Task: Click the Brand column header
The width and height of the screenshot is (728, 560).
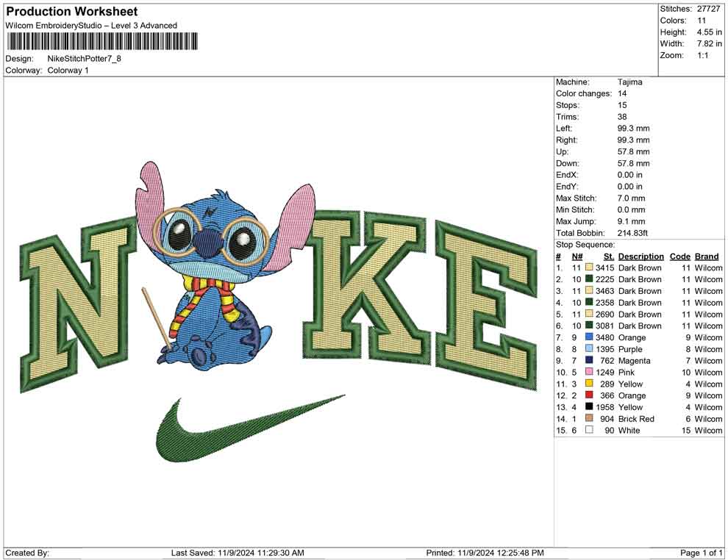Action: pos(707,256)
